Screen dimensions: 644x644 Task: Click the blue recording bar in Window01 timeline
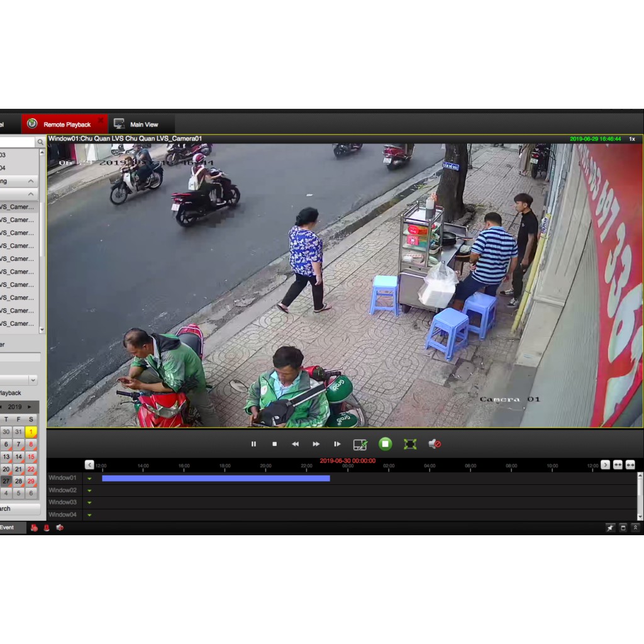(216, 479)
